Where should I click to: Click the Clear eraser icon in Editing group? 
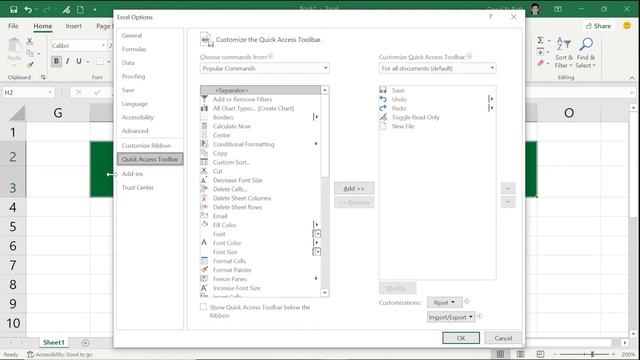point(541,63)
